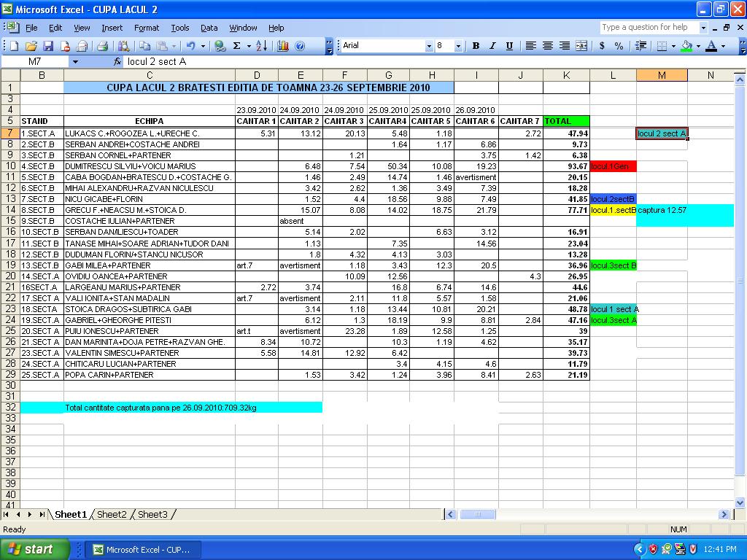Image resolution: width=747 pixels, height=560 pixels.
Task: Apply the Currency style dollar icon
Action: [x=602, y=46]
